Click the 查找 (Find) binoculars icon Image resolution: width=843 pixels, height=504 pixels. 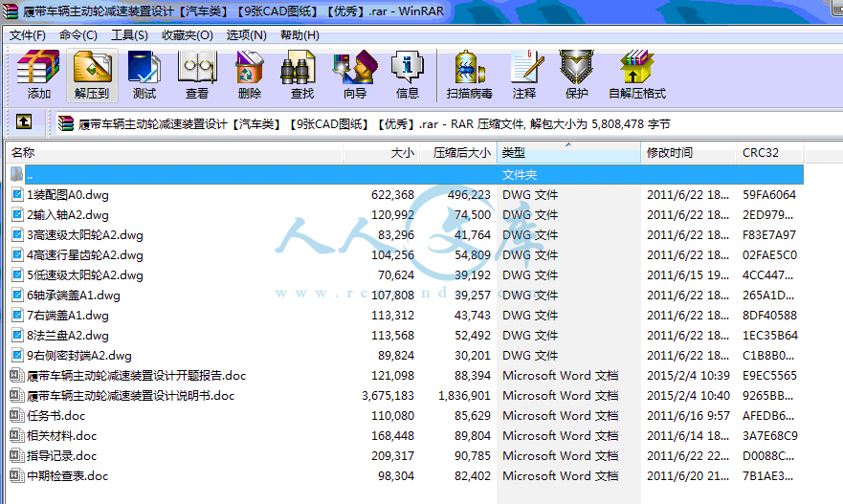tap(298, 68)
